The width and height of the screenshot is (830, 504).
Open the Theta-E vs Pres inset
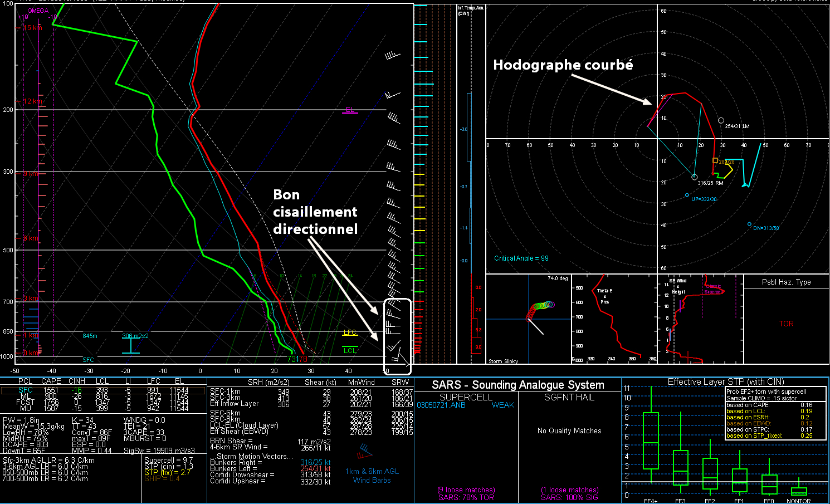point(614,319)
